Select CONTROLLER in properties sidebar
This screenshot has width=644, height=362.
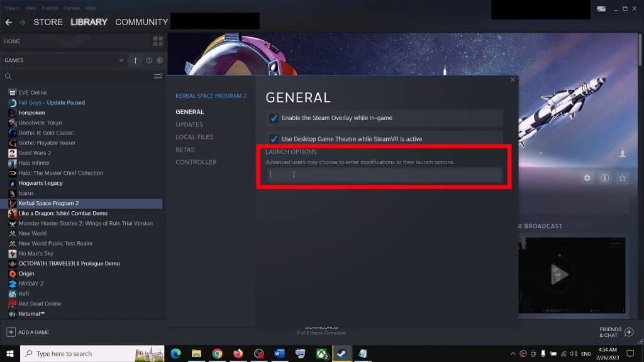tap(196, 162)
